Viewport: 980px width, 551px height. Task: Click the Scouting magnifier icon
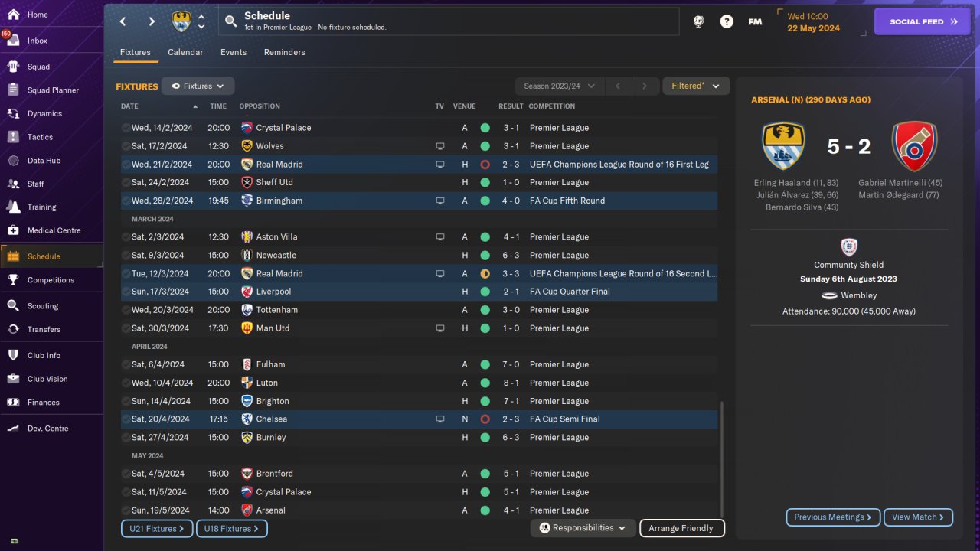click(x=13, y=306)
